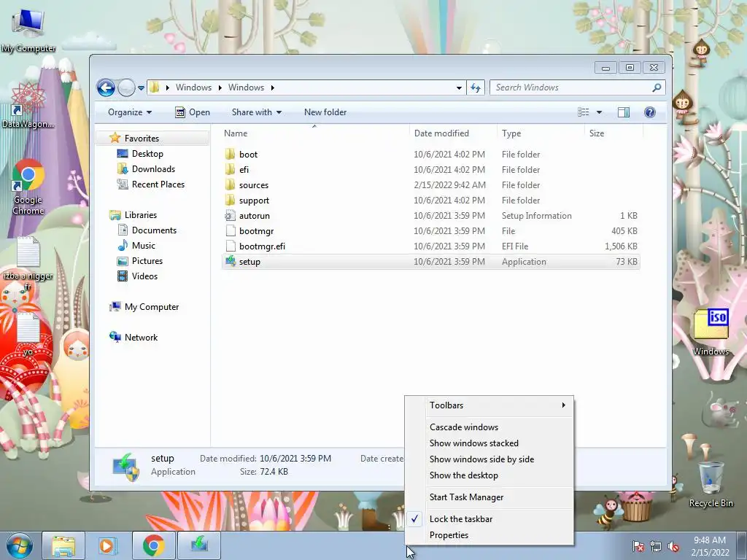This screenshot has height=560, width=747.
Task: Open Explorer help question mark
Action: point(650,112)
